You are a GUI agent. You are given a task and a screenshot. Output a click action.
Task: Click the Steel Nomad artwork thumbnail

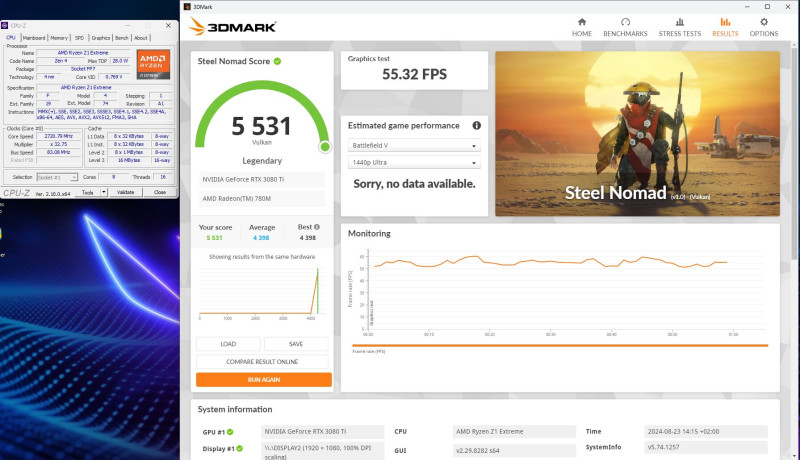pos(637,134)
